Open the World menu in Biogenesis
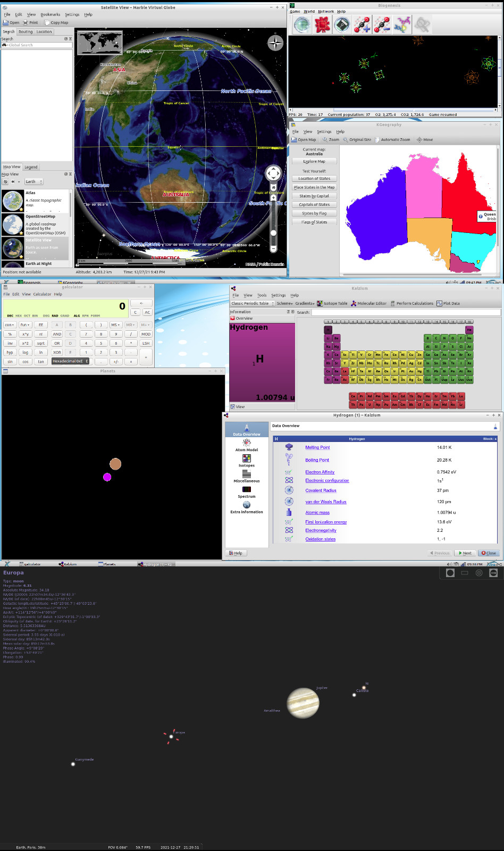The height and width of the screenshot is (851, 504). click(x=309, y=12)
